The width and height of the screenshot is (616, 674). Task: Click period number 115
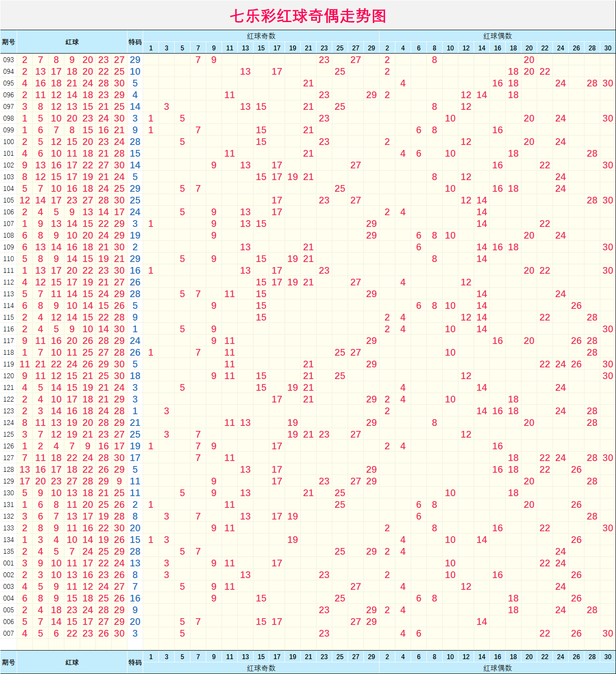coord(9,317)
